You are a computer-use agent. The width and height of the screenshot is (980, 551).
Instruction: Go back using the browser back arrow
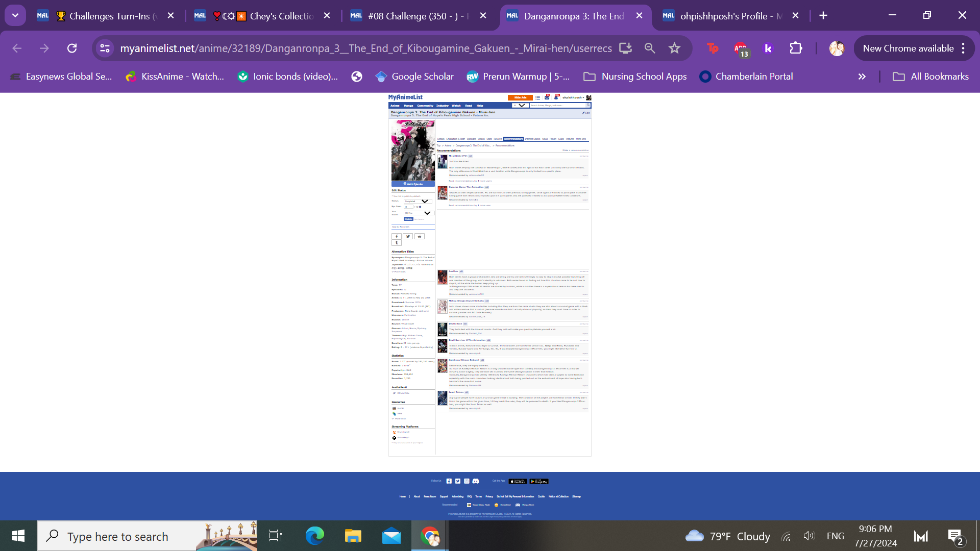pyautogui.click(x=17, y=48)
